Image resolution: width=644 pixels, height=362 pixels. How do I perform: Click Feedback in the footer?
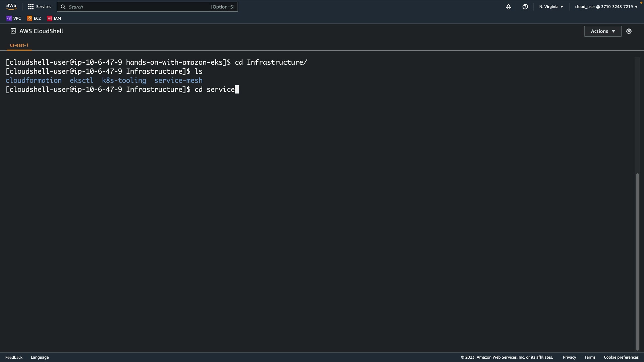tap(14, 357)
